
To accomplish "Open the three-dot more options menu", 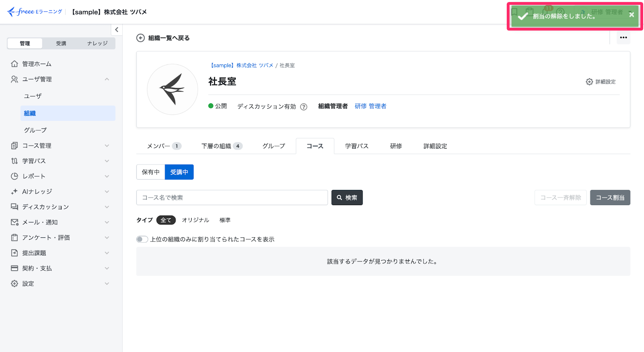I will (x=623, y=37).
